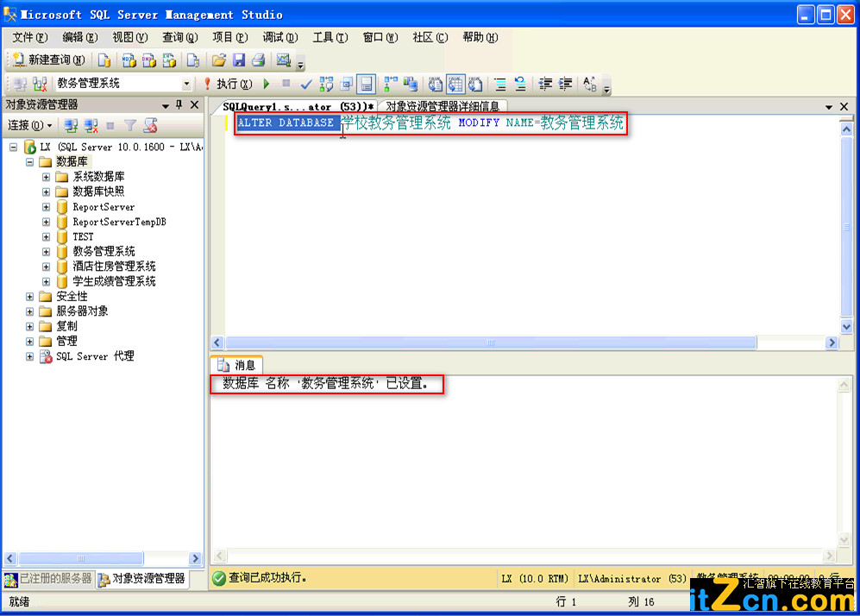Click the Change Connection icon
This screenshot has width=860, height=616.
(x=40, y=84)
